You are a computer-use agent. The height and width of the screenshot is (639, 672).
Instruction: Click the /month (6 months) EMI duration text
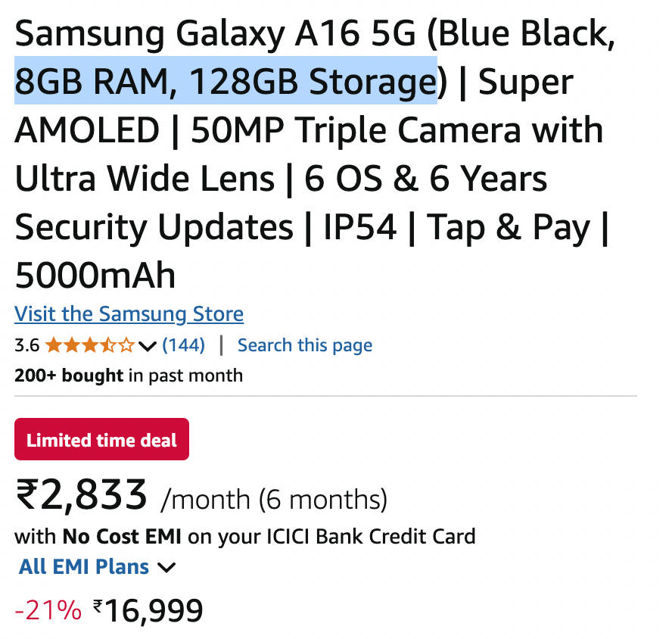[x=274, y=499]
